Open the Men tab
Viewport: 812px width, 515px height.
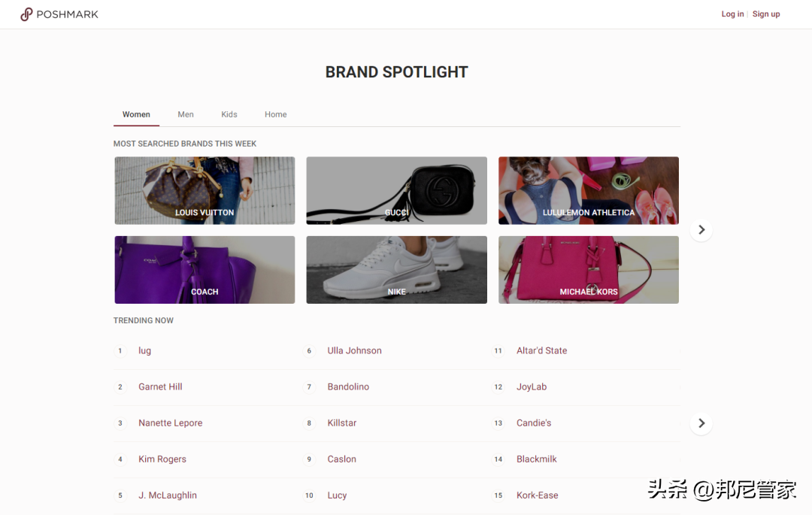[186, 114]
